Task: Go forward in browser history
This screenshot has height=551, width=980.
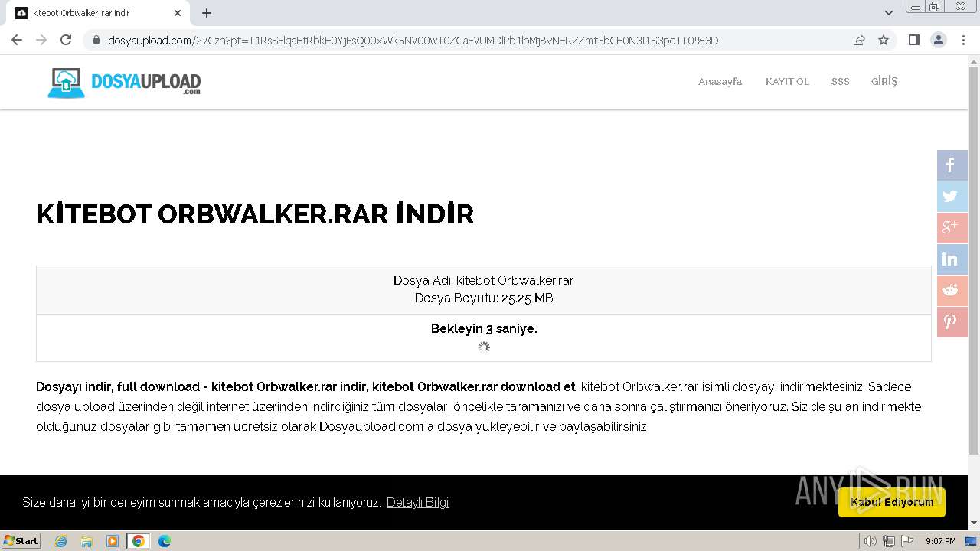Action: click(41, 40)
